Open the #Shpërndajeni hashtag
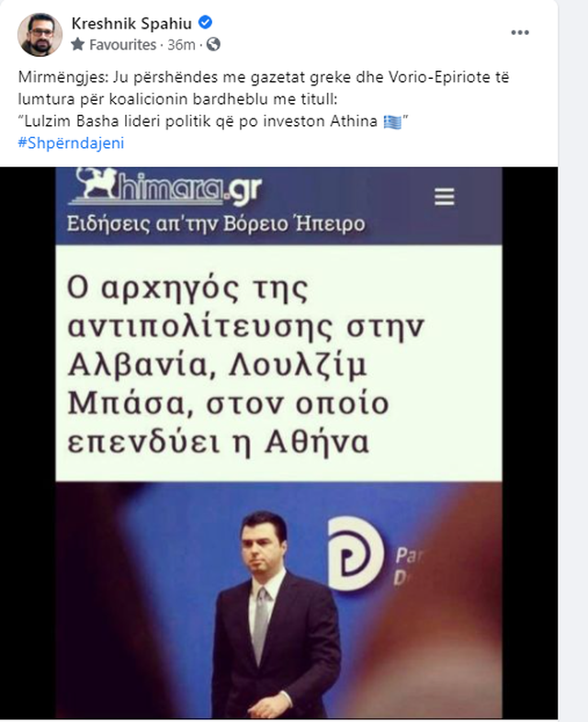Viewport: 588px width, 722px height. tap(71, 143)
